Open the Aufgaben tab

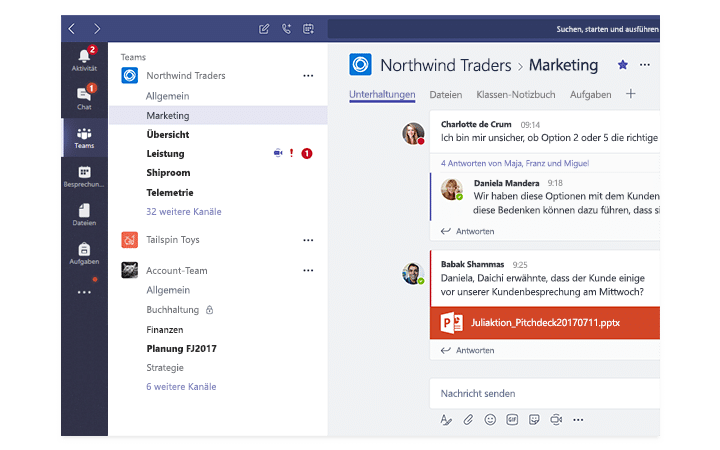591,95
